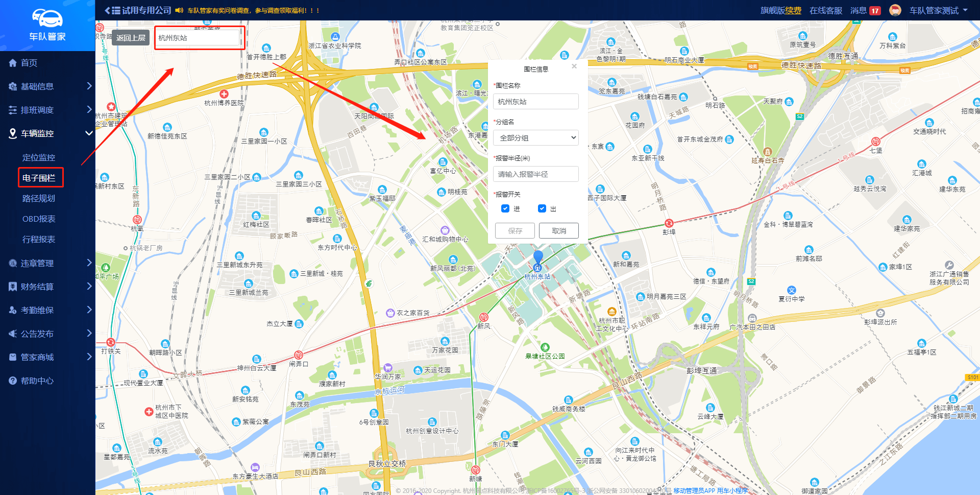Click the 帮助中心 question mark icon
The height and width of the screenshot is (495, 980).
pos(13,381)
